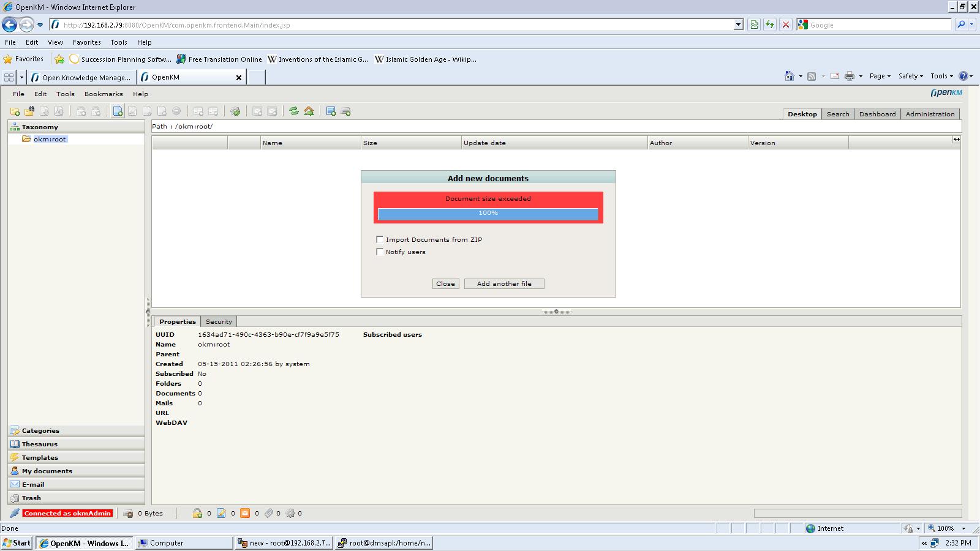Click the Add another file button
This screenshot has height=551, width=980.
(x=504, y=283)
